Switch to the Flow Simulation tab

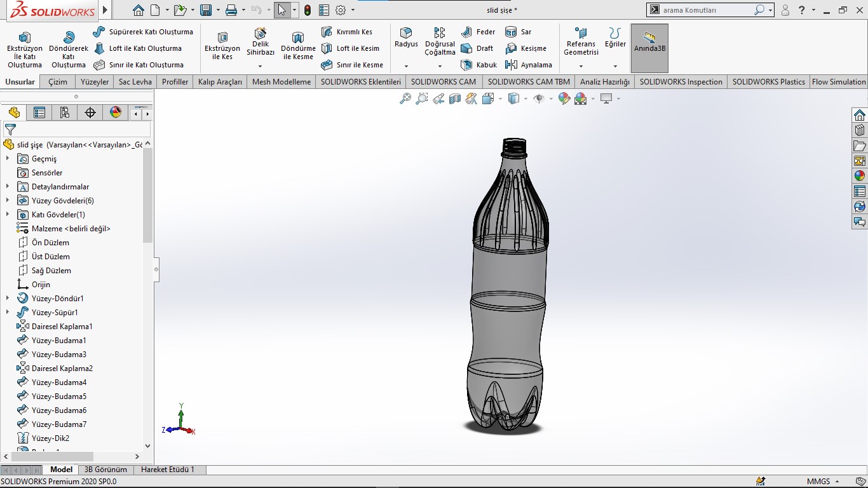tap(839, 82)
